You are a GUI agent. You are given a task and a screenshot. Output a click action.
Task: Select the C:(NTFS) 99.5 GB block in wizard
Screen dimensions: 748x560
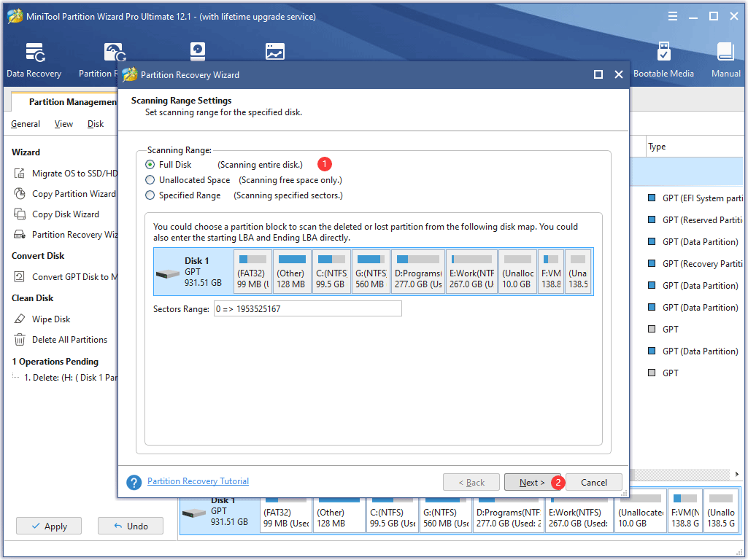point(331,271)
